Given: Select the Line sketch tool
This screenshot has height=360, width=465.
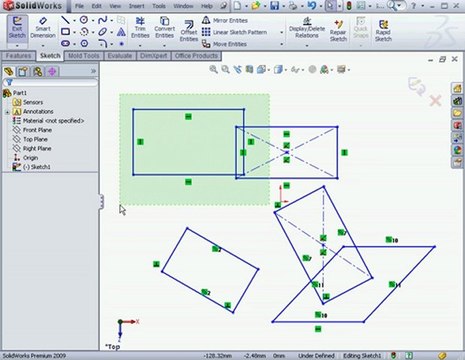Looking at the screenshot, I should pos(65,20).
